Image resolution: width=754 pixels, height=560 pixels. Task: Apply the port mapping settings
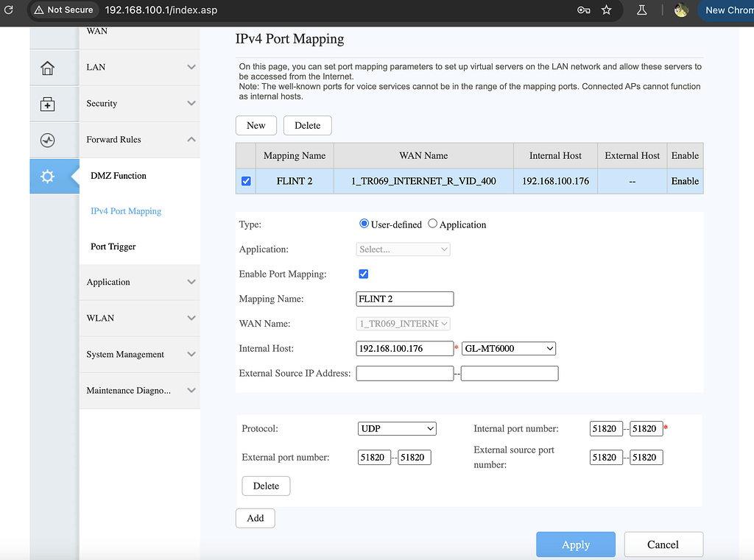(x=575, y=544)
